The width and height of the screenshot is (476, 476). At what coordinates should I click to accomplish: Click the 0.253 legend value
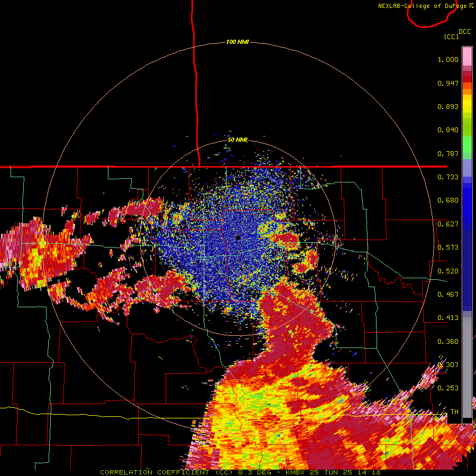(448, 388)
